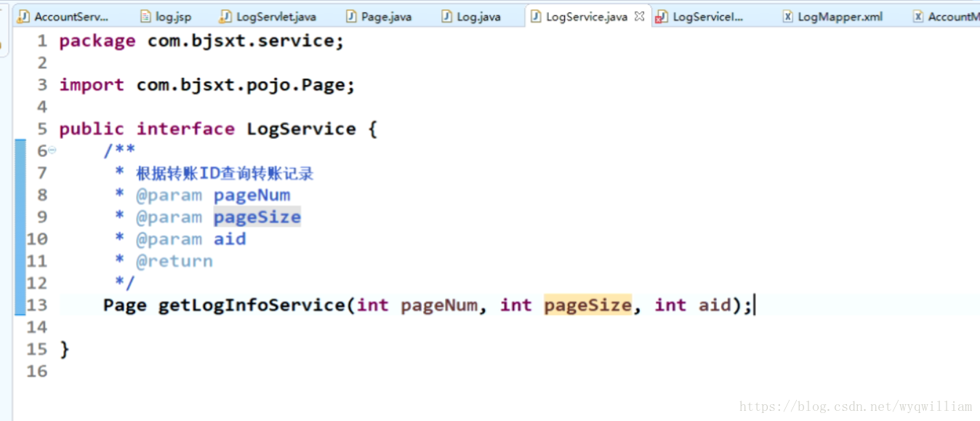This screenshot has width=980, height=421.
Task: Open the log.jsp editor tab
Action: pyautogui.click(x=166, y=16)
